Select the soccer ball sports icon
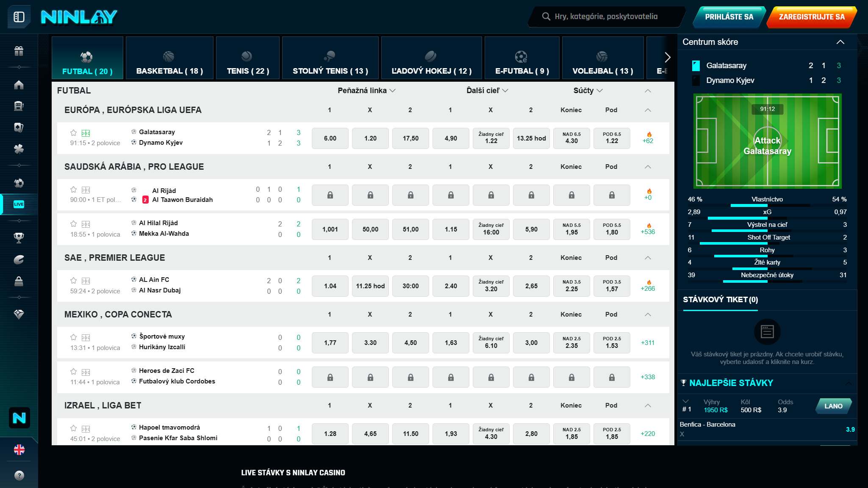The width and height of the screenshot is (868, 488). tap(19, 182)
